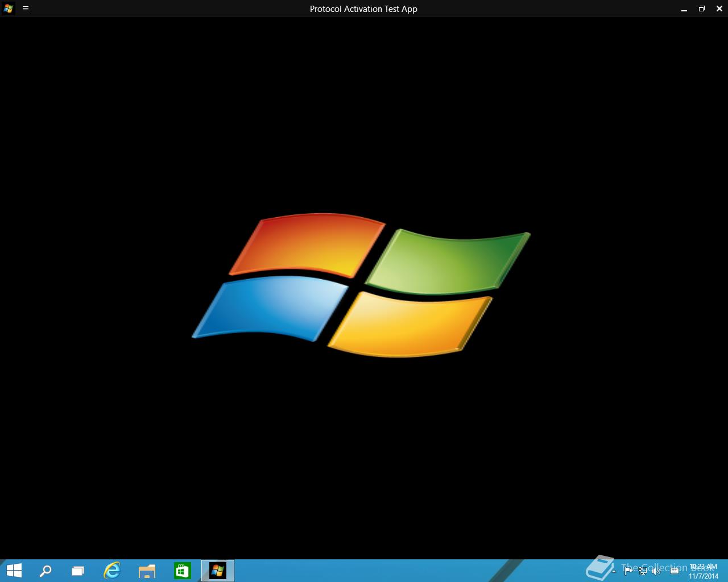The image size is (728, 582).
Task: Open Action Center flag icon
Action: [x=628, y=571]
